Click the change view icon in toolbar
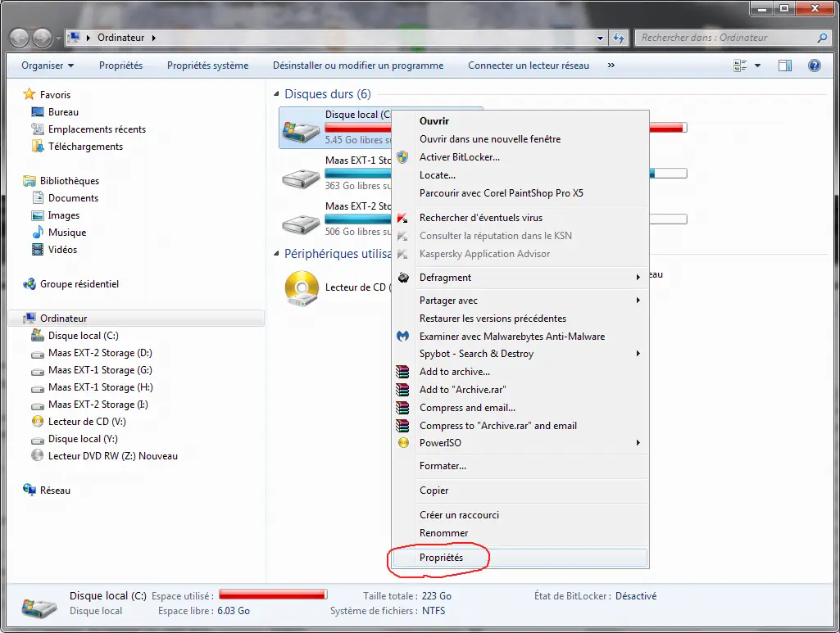 [740, 66]
